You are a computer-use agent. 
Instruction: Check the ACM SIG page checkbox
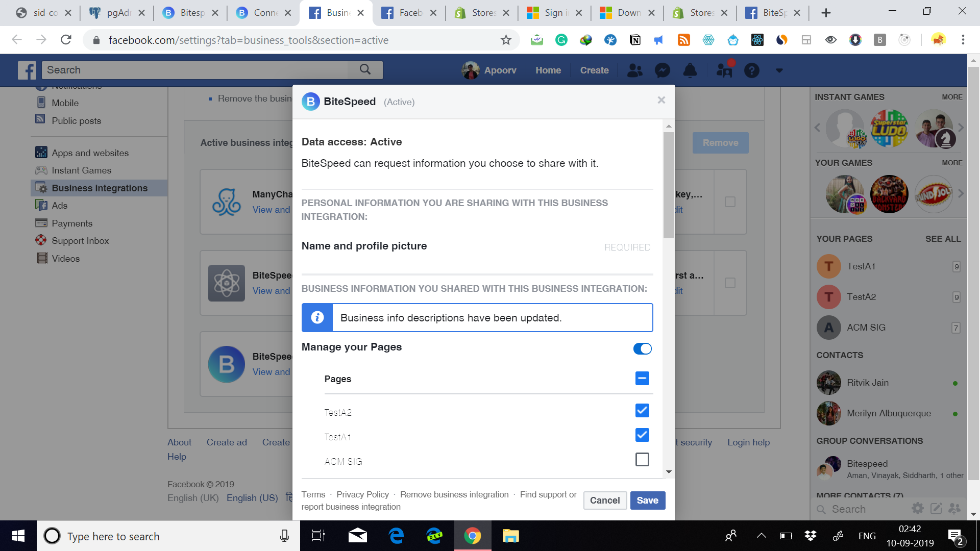coord(642,460)
